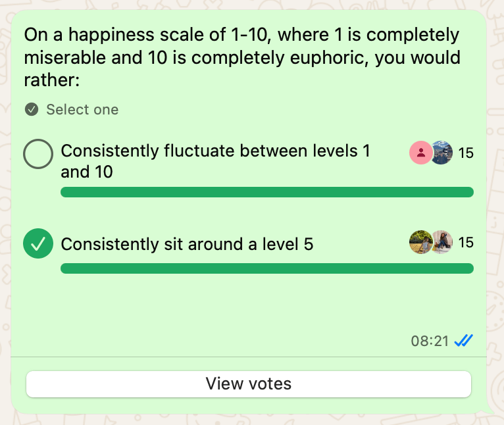
Task: Click the blue double-tick read receipt icon
Action: (x=464, y=341)
